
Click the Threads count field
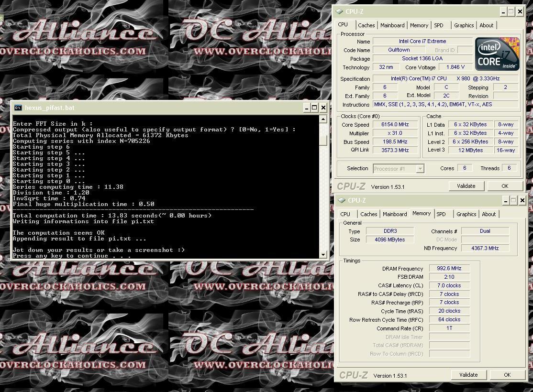coord(509,168)
